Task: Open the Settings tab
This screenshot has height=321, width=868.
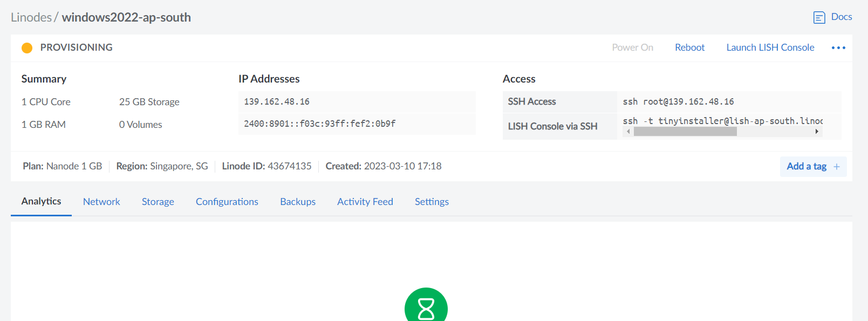Action: coord(432,202)
